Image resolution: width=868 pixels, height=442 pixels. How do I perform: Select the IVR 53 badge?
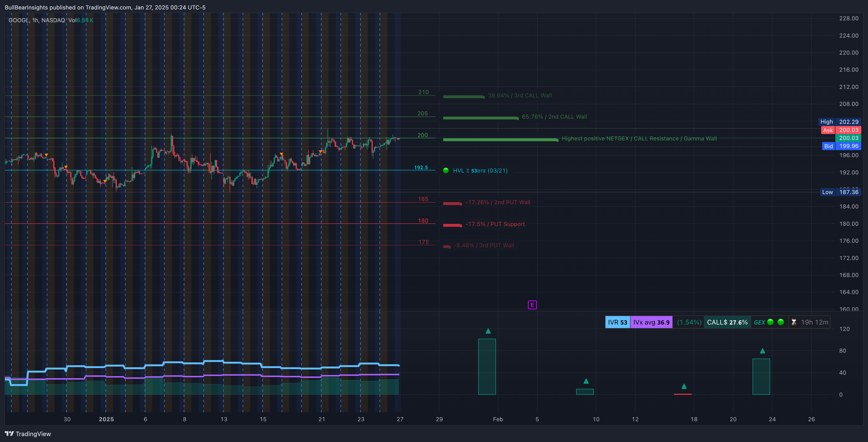click(x=617, y=322)
